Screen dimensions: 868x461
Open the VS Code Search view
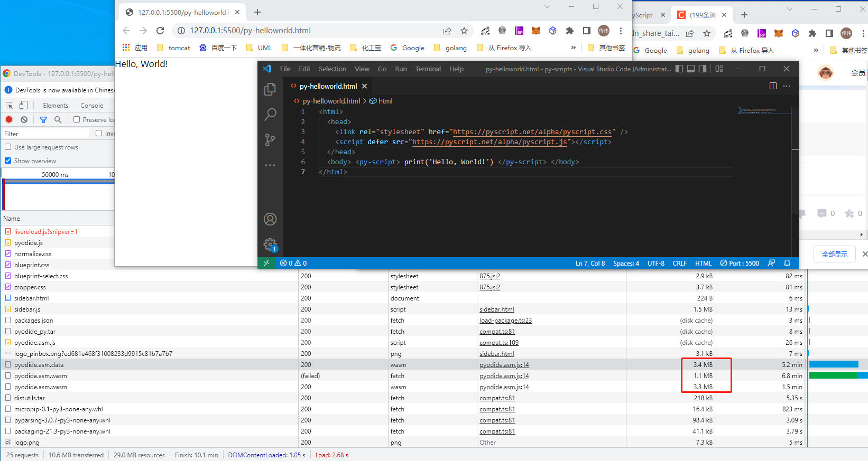pyautogui.click(x=270, y=114)
